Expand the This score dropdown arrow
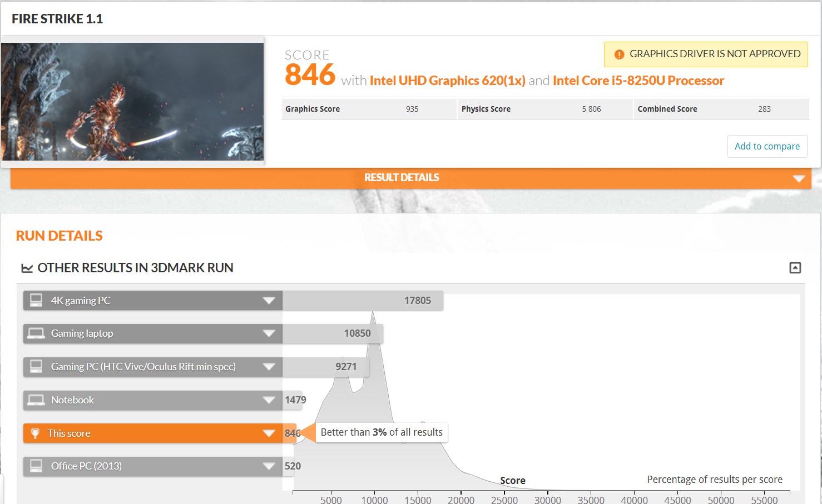 [269, 433]
